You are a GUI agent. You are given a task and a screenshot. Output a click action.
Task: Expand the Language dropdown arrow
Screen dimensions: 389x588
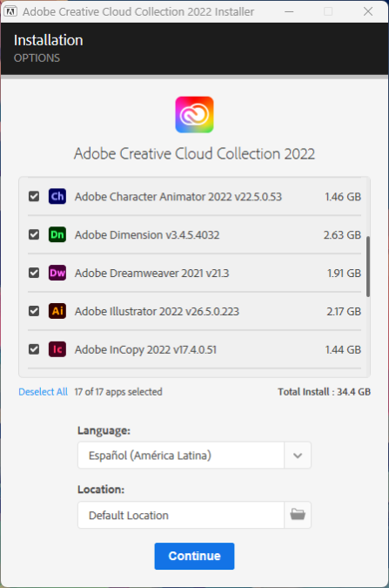pyautogui.click(x=298, y=456)
